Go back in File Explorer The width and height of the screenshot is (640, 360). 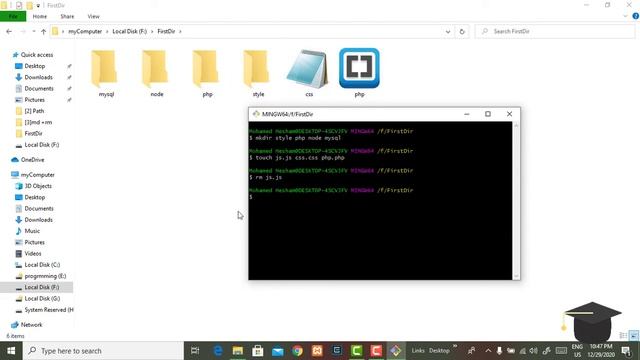point(9,31)
